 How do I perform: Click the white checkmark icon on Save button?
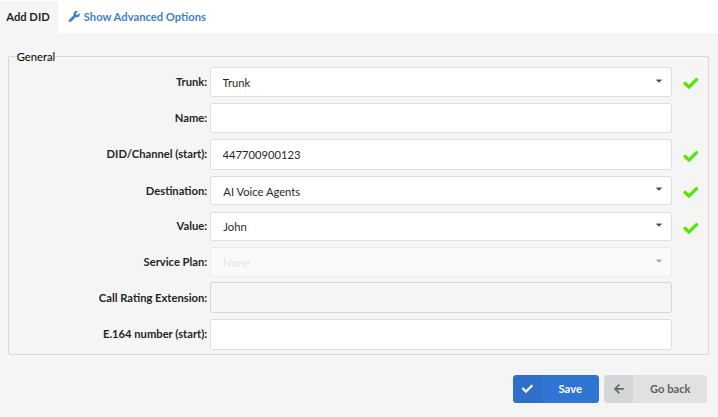tap(527, 389)
